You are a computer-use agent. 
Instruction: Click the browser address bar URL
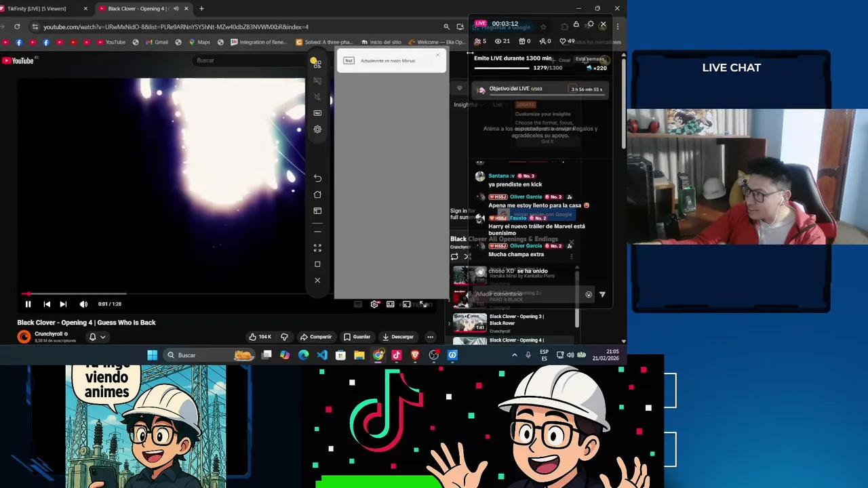coord(176,27)
